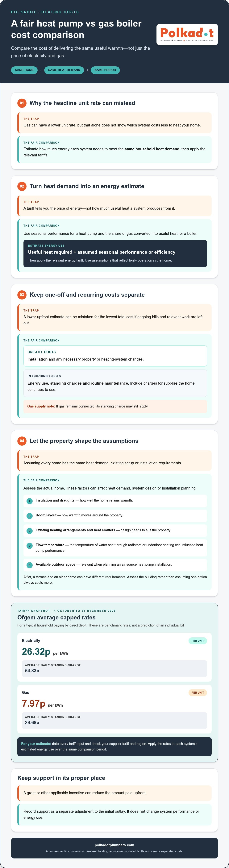Open the polkadotplumbers.com footer link
This screenshot has width=229, height=868.
pos(114,845)
